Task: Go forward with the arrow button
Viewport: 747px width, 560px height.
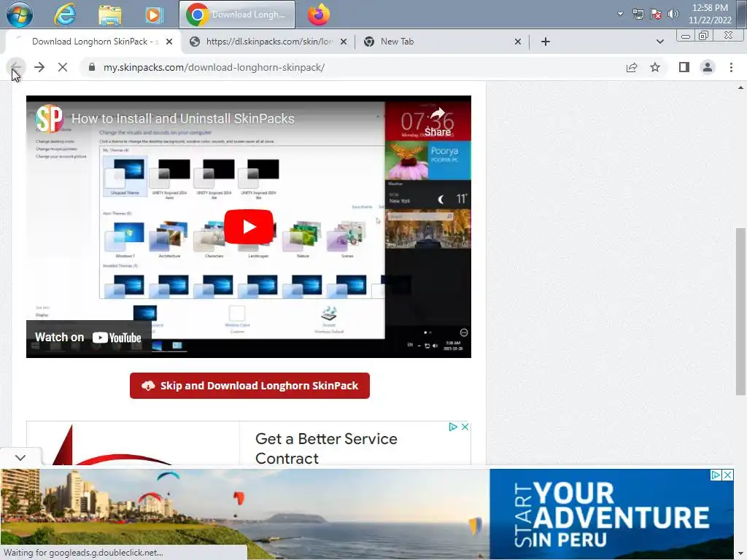Action: tap(39, 67)
